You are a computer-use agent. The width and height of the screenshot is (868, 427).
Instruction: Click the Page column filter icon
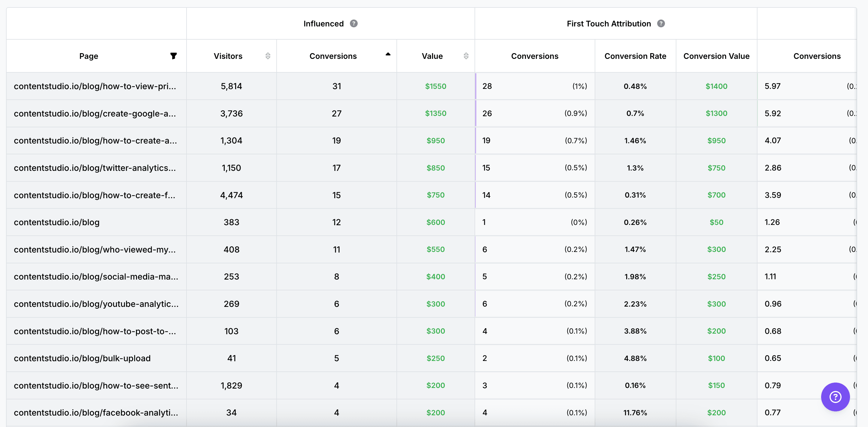click(x=173, y=56)
